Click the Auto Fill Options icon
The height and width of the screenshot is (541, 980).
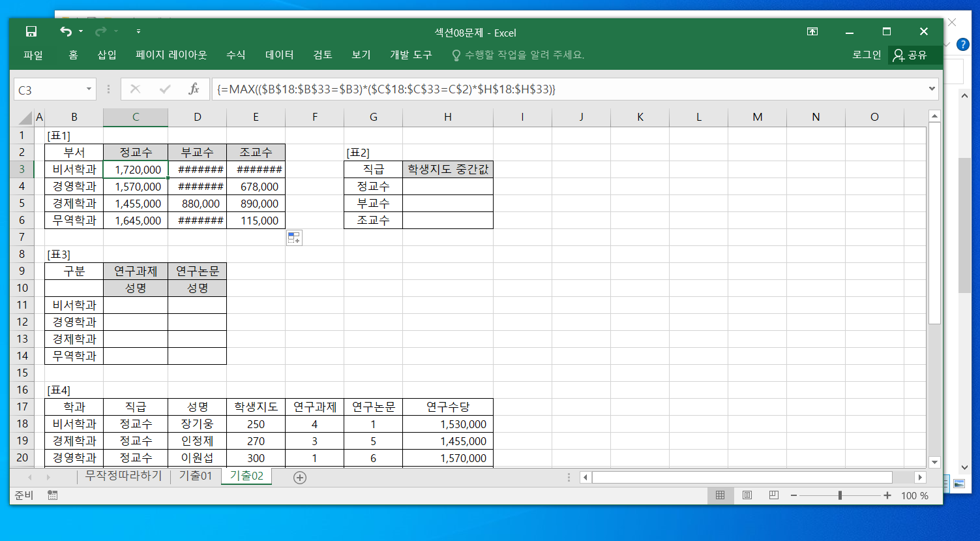pos(294,238)
